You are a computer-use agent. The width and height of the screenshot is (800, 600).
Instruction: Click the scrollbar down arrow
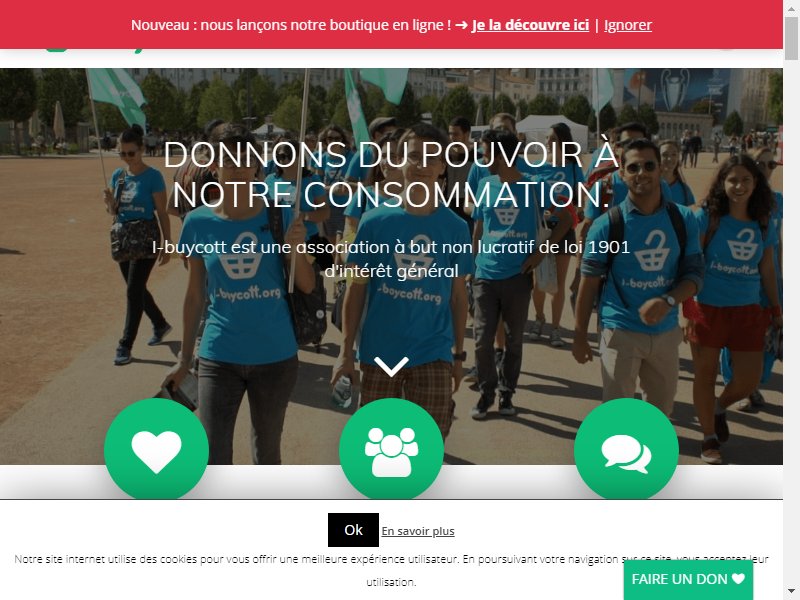(x=791, y=592)
